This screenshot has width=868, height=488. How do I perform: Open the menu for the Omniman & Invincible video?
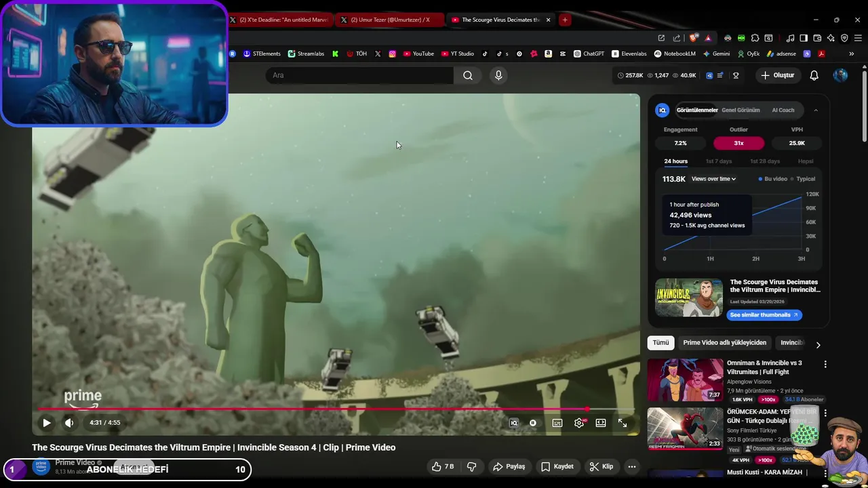pos(825,365)
